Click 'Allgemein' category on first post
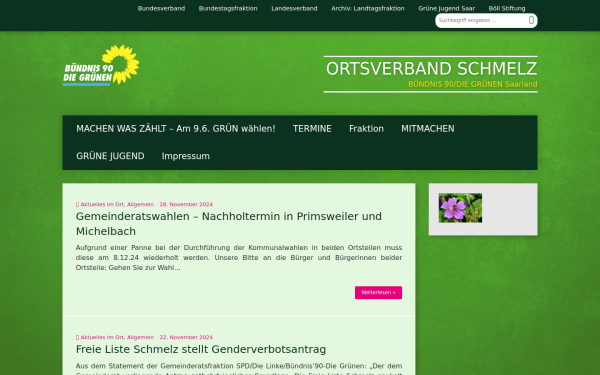 point(140,205)
